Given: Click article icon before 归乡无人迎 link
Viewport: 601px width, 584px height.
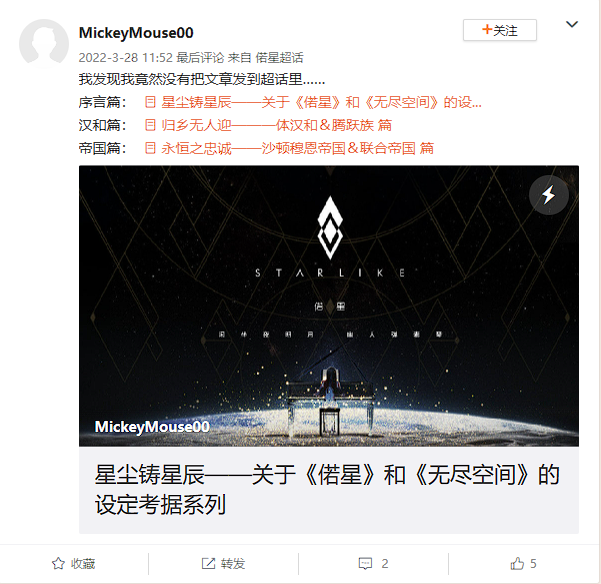Looking at the screenshot, I should click(x=150, y=125).
